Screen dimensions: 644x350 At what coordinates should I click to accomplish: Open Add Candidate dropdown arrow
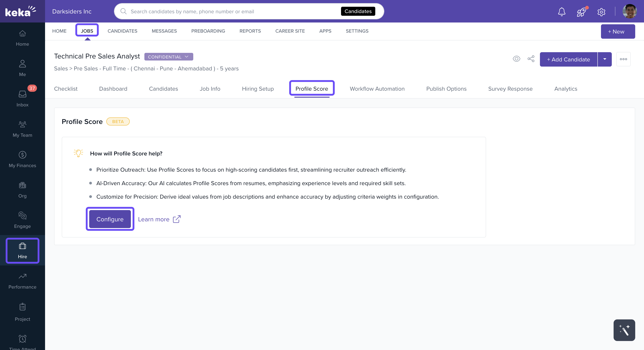click(605, 59)
